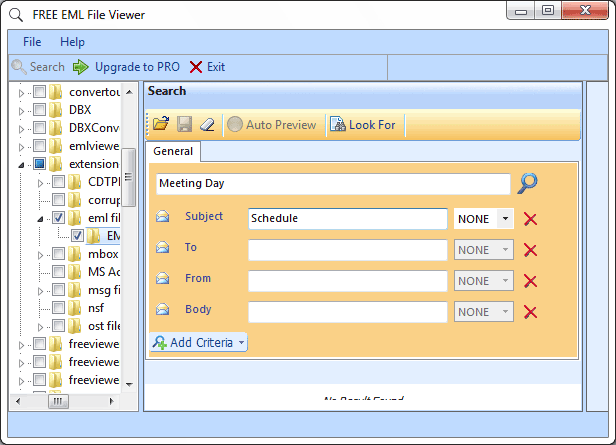Expand the msg fi tree node

click(40, 291)
